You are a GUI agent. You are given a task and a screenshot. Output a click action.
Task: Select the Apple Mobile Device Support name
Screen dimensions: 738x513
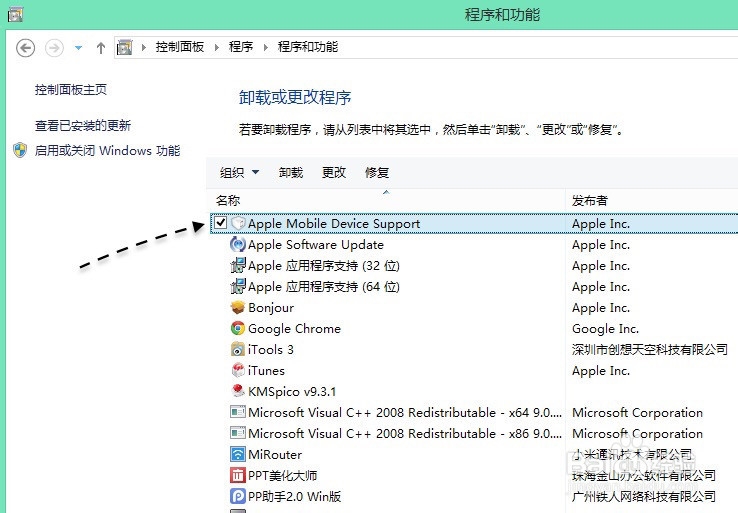pyautogui.click(x=334, y=224)
